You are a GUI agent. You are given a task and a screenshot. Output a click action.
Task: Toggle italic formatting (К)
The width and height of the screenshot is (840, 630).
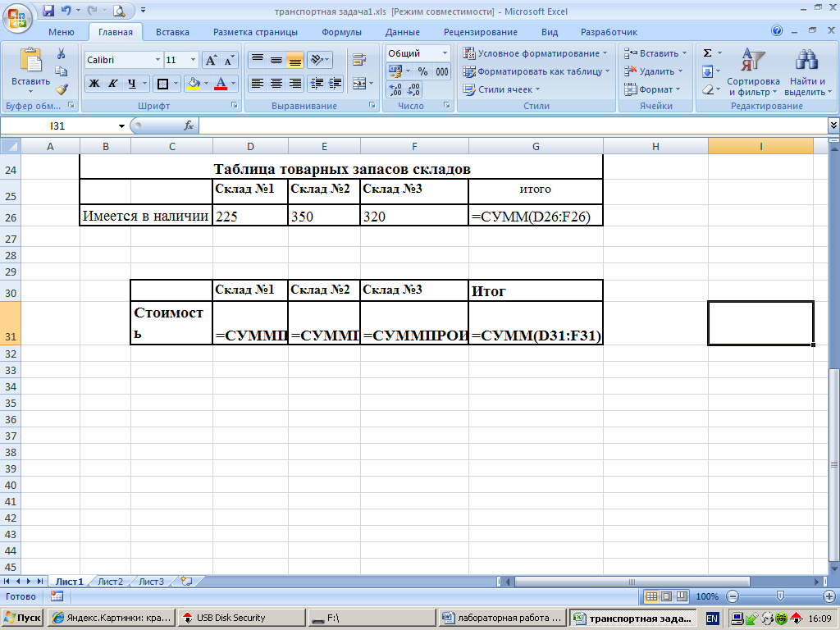(x=113, y=84)
